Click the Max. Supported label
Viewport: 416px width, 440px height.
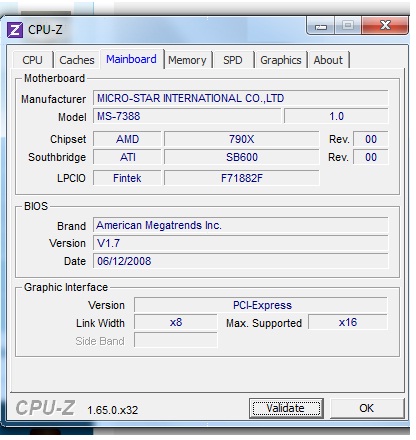[x=264, y=323]
